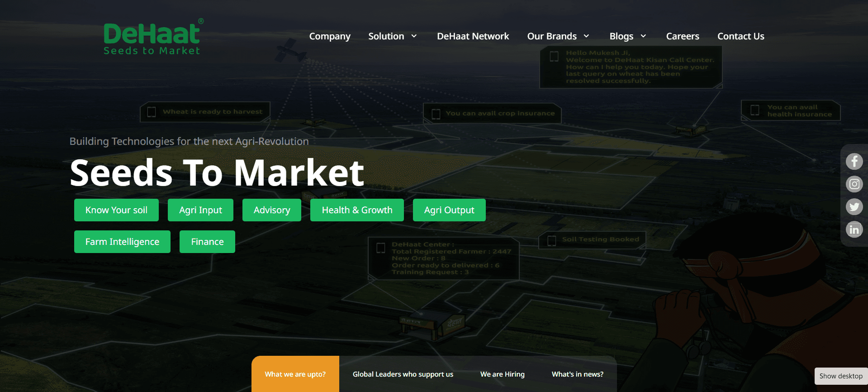Click the Wheat is ready to harvest callout
This screenshot has width=868, height=392.
click(x=205, y=112)
